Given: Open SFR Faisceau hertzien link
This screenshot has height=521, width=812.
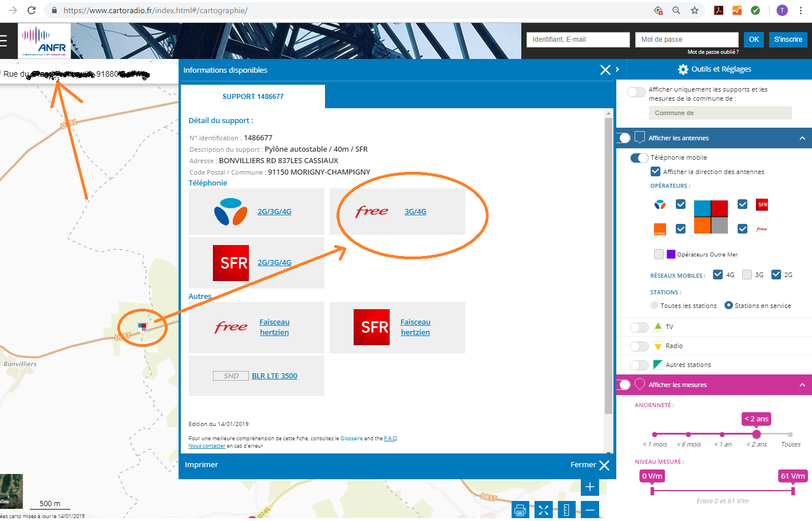Looking at the screenshot, I should coord(415,327).
